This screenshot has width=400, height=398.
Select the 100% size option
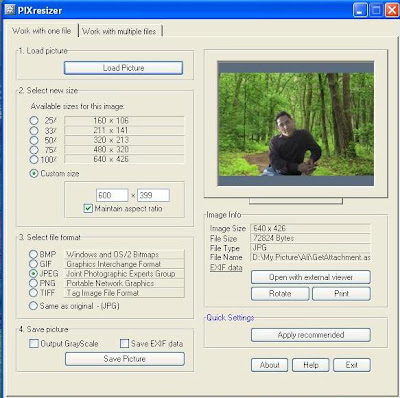34,159
